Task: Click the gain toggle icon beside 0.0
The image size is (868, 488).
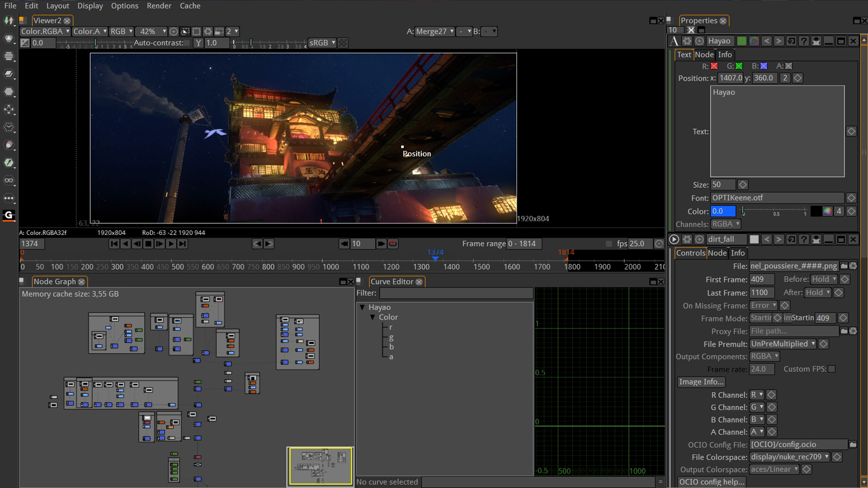Action: point(25,43)
